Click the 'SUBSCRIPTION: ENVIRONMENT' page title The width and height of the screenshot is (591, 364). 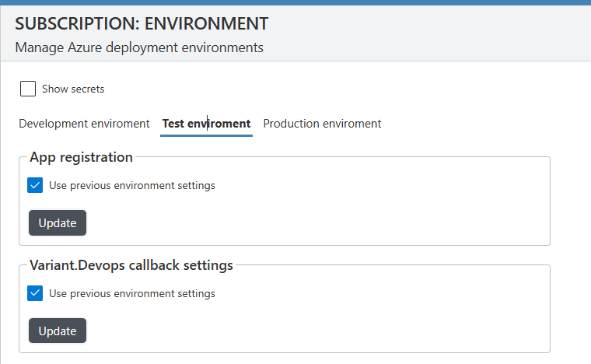pyautogui.click(x=142, y=23)
